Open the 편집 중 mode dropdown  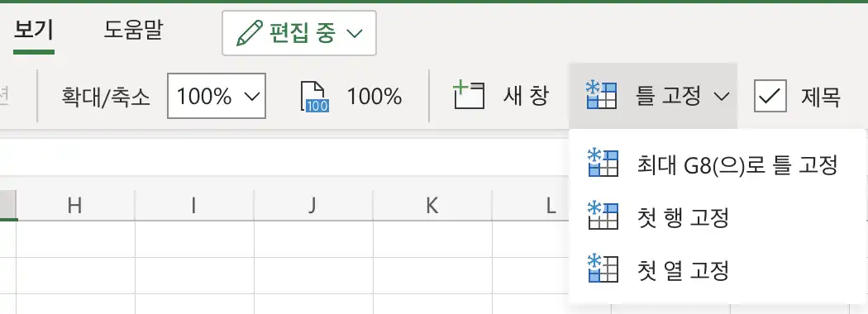point(299,33)
